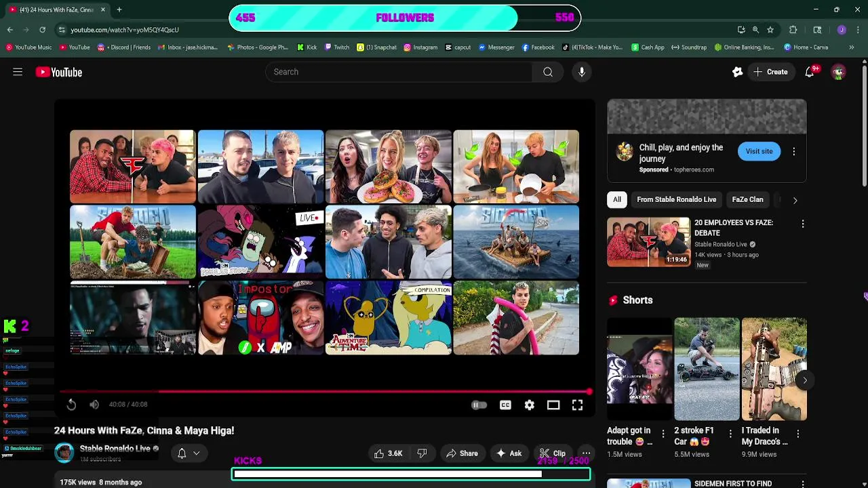Click inside the YouTube search box
This screenshot has width=868, height=488.
(x=399, y=72)
